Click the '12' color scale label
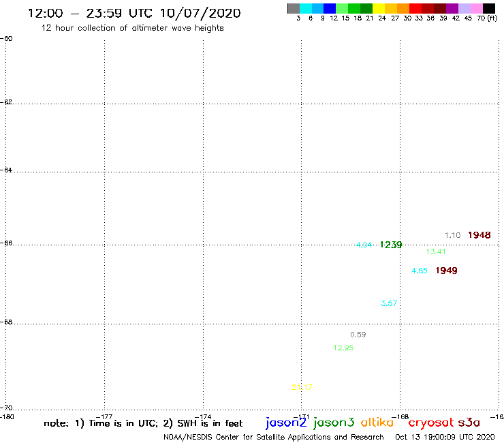Screen dimensions: 504x443 click(x=334, y=18)
